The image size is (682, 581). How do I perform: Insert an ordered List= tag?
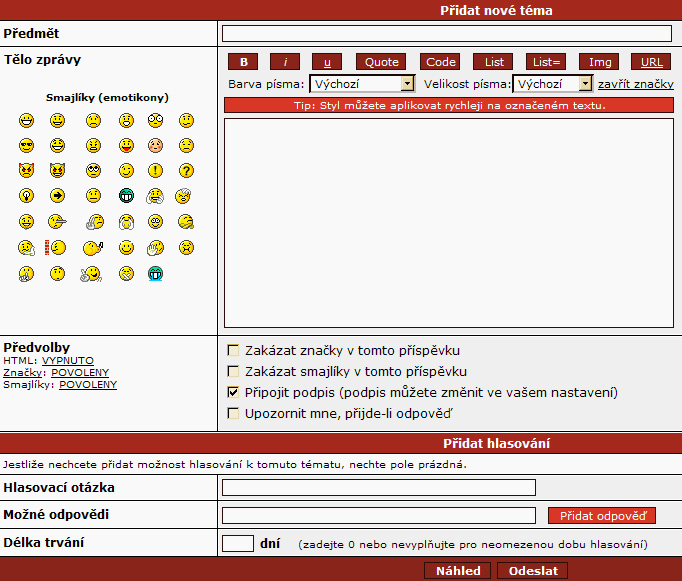[x=546, y=62]
